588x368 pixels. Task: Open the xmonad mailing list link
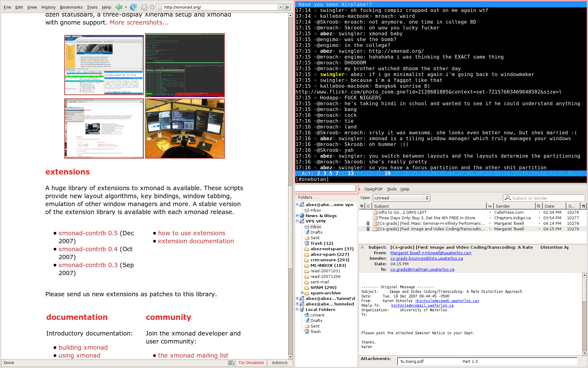(x=193, y=355)
